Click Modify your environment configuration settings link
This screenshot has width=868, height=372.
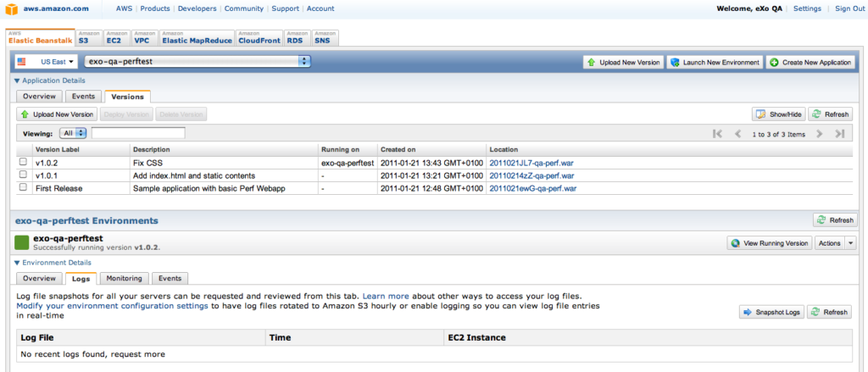point(113,306)
